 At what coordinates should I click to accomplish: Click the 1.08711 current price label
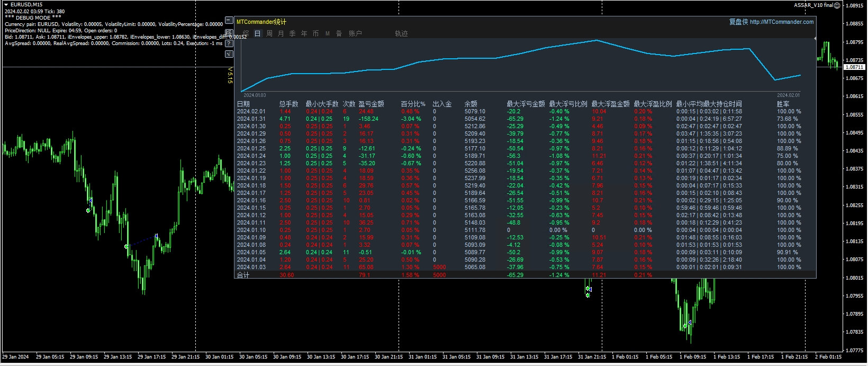click(854, 67)
